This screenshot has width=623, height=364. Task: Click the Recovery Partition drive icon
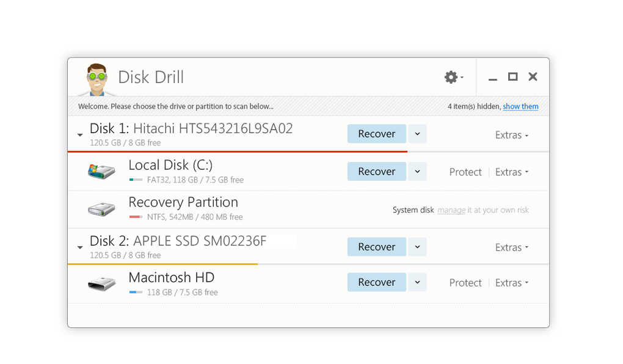101,209
